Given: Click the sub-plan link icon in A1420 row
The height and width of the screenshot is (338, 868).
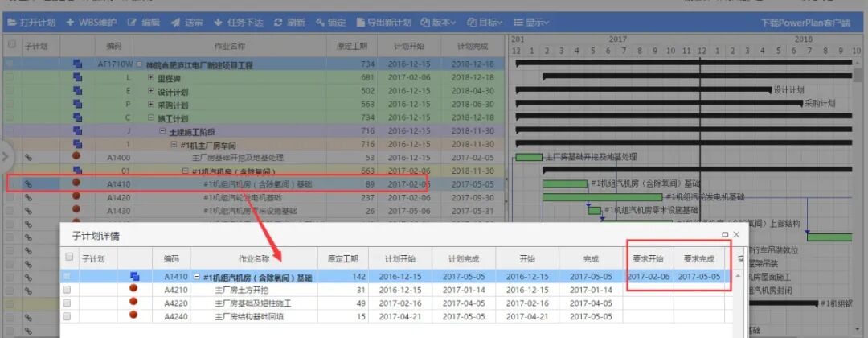Looking at the screenshot, I should [29, 197].
